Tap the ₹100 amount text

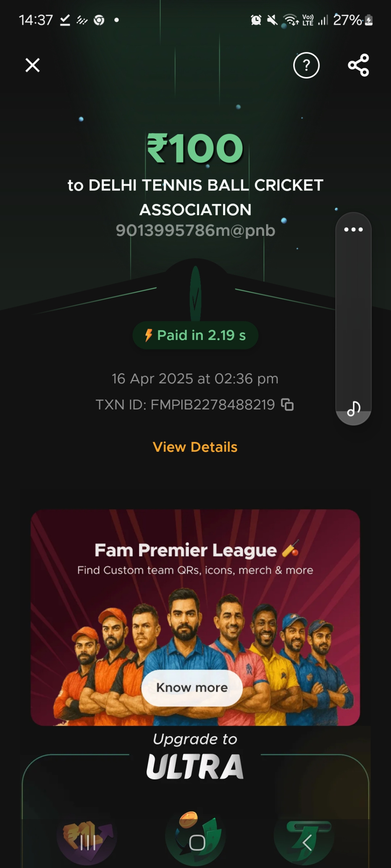click(x=195, y=148)
